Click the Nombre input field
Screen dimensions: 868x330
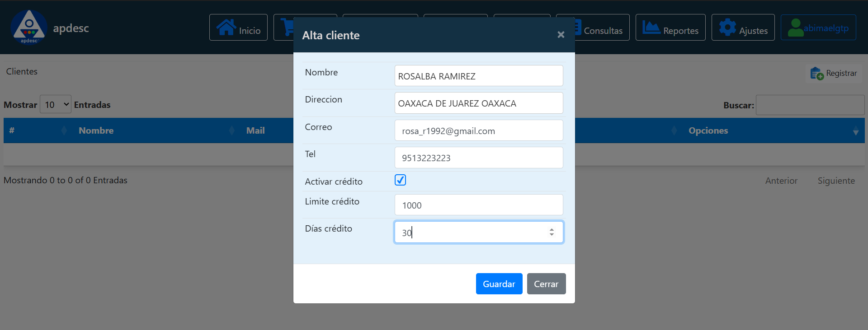[x=479, y=76]
